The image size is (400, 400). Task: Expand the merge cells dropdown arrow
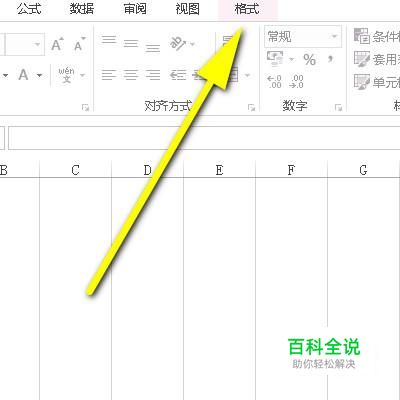pos(247,75)
